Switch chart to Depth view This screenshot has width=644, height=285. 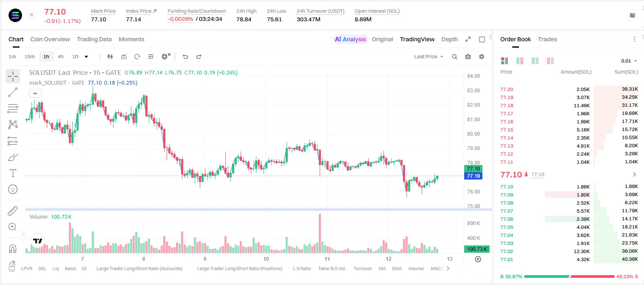(x=449, y=39)
